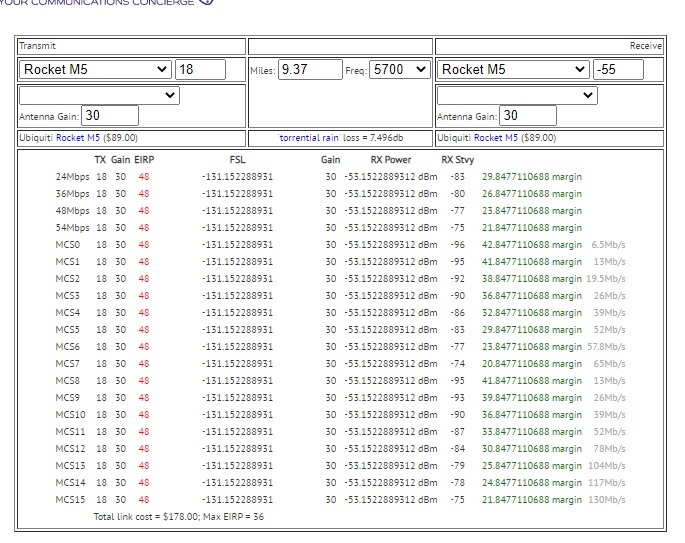This screenshot has width=685, height=543.
Task: Click the torrential rain link
Action: [309, 138]
